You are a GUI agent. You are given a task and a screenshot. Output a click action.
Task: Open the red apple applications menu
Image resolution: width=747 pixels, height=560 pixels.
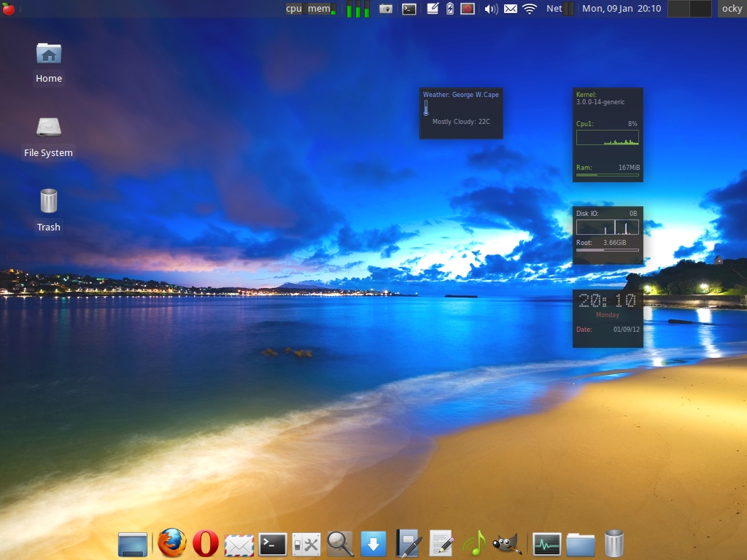point(9,9)
